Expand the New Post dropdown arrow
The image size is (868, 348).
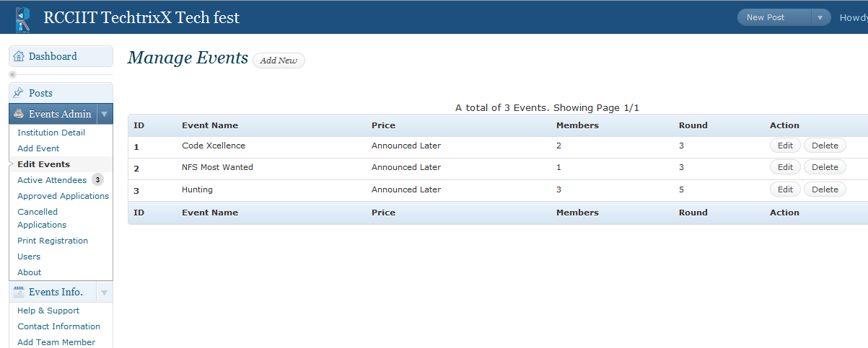[820, 17]
